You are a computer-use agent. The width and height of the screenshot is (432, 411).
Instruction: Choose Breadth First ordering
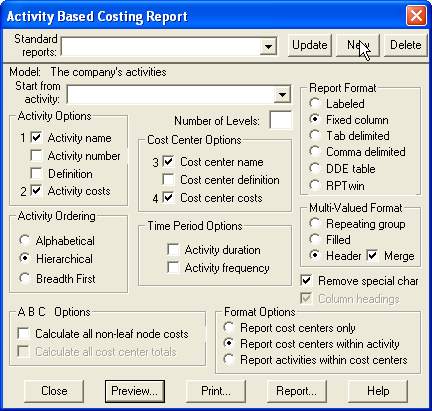point(25,278)
